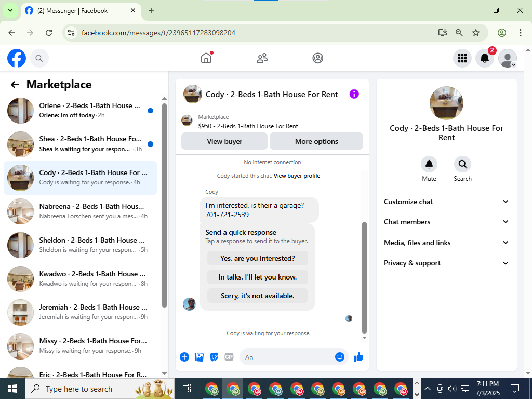Viewport: 532px width, 399px height.
Task: Click the address bar URL
Action: click(x=158, y=33)
